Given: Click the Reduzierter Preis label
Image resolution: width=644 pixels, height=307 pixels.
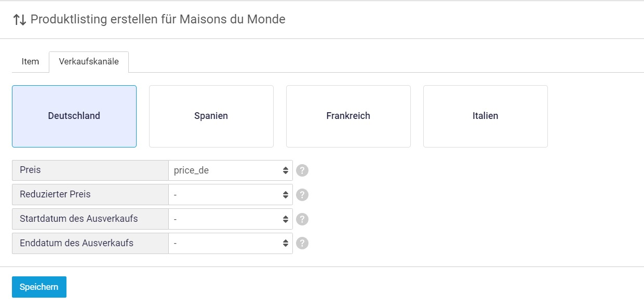Looking at the screenshot, I should [90, 195].
